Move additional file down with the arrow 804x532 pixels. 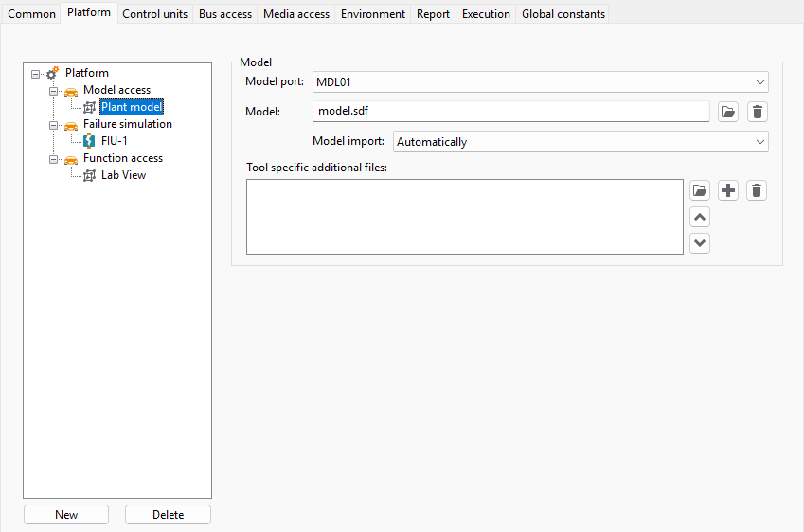pos(700,243)
